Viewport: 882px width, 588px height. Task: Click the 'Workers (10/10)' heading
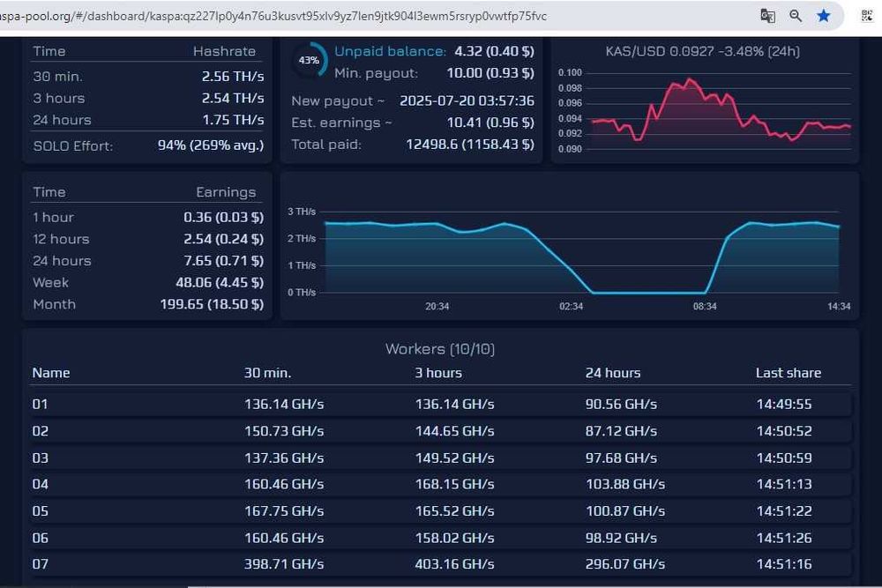(440, 349)
